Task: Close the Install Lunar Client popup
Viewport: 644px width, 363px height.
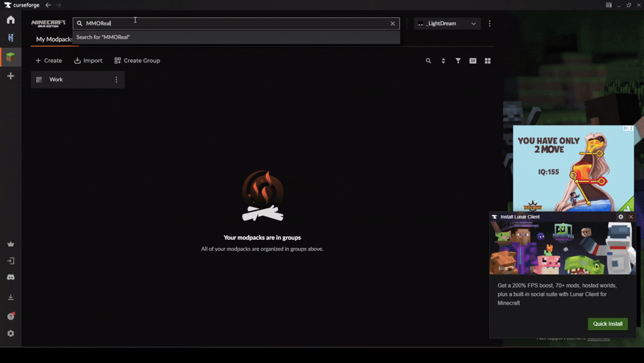Action: (631, 217)
